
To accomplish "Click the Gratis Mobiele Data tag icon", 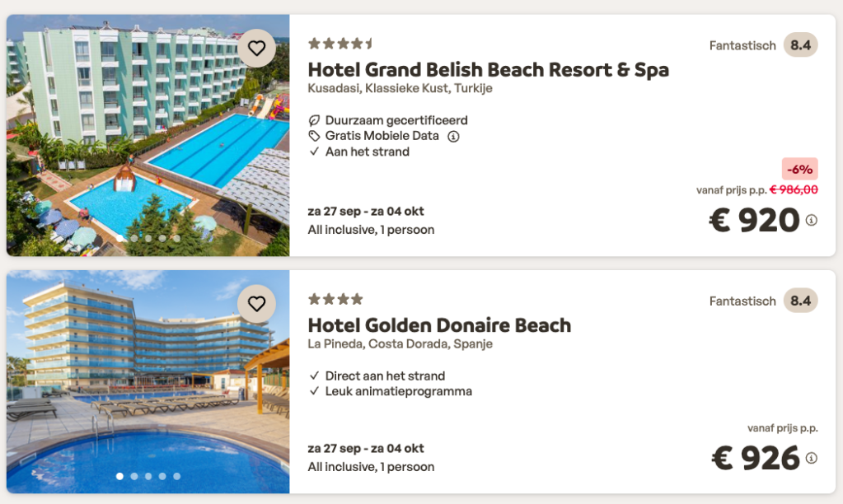I will (314, 136).
